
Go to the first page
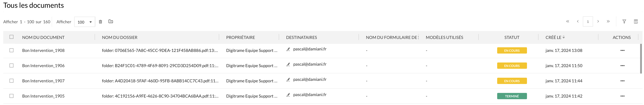(568, 21)
